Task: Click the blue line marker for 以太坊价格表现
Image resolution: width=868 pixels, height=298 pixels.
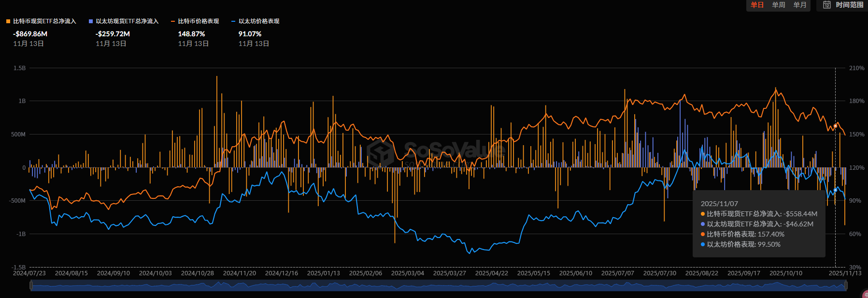Action: [x=234, y=21]
